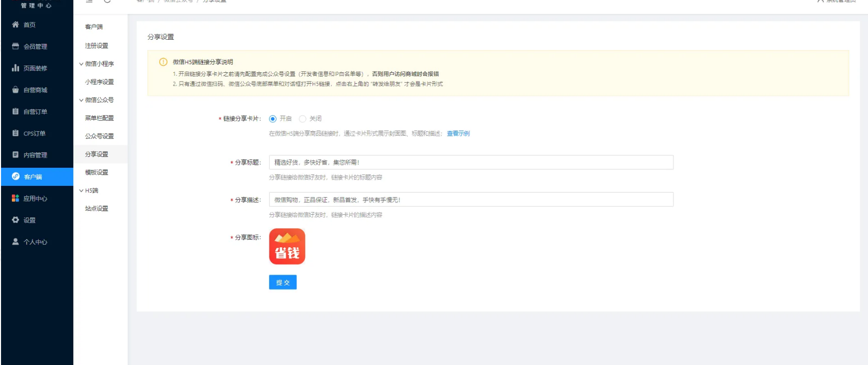Screen dimensions: 868x365
Task: Open 应用中心 via its colorful grid icon
Action: (15, 198)
